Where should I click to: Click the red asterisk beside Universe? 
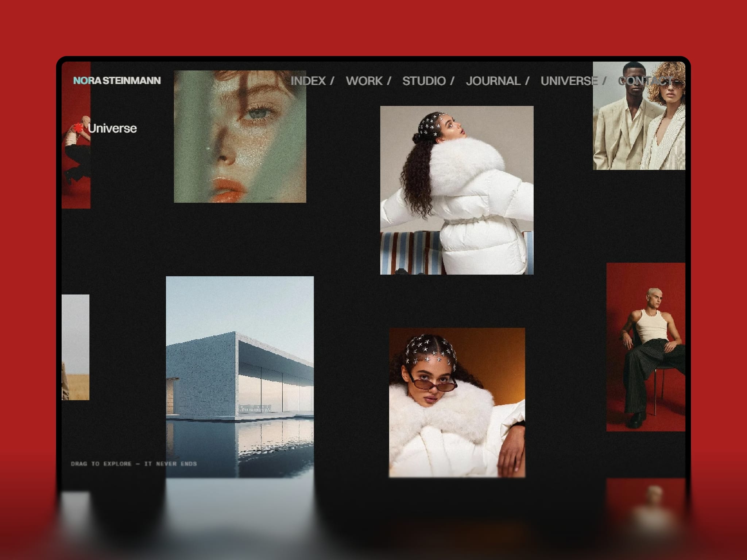click(78, 128)
